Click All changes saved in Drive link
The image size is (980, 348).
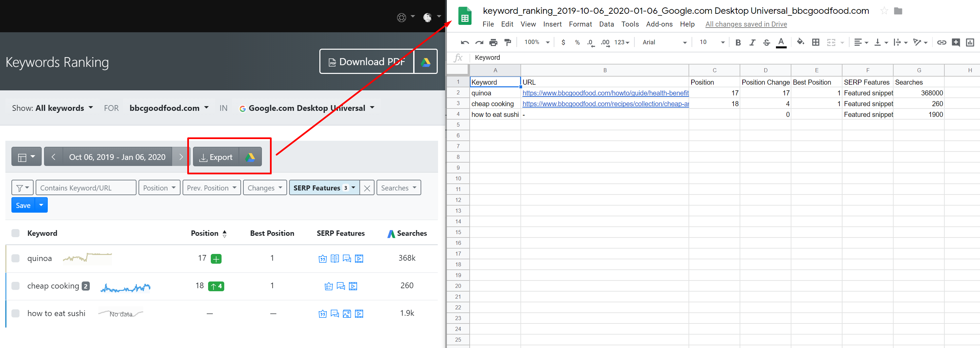point(746,24)
